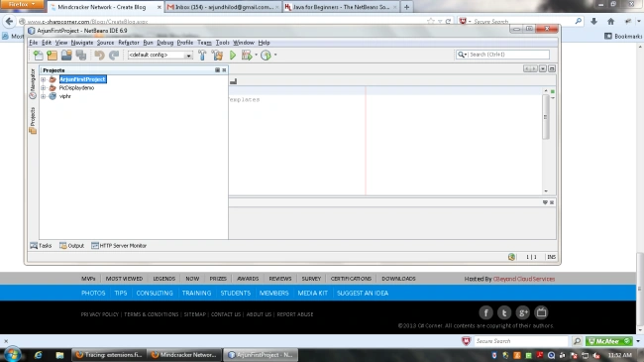Open the Output panel button
The width and height of the screenshot is (644, 362).
click(x=72, y=246)
